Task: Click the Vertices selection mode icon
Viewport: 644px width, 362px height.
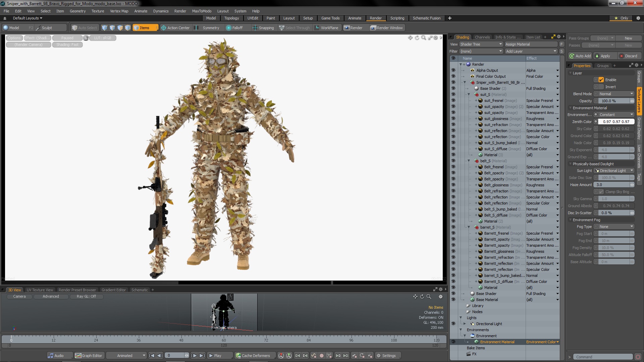Action: coord(104,28)
